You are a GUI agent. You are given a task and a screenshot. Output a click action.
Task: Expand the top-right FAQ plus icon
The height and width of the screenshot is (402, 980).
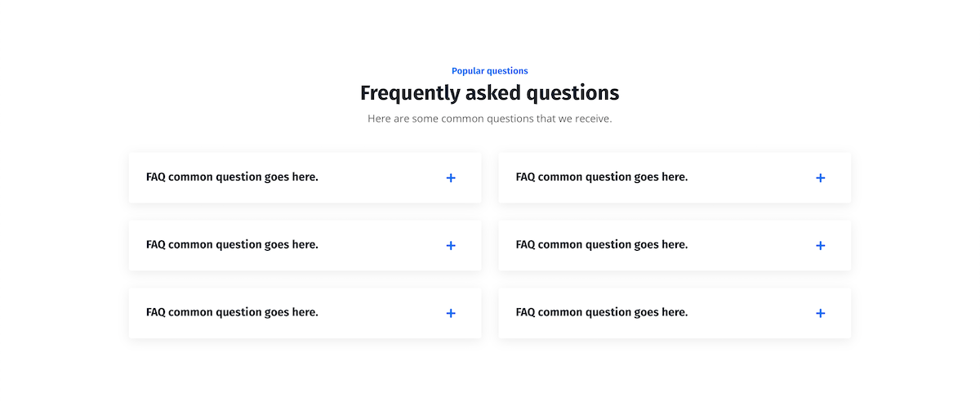(821, 178)
